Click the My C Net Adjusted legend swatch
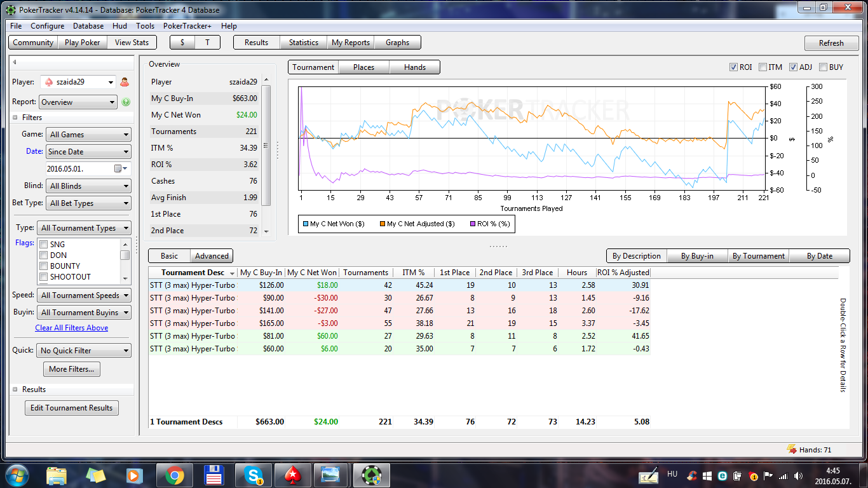This screenshot has width=868, height=488. pyautogui.click(x=382, y=224)
